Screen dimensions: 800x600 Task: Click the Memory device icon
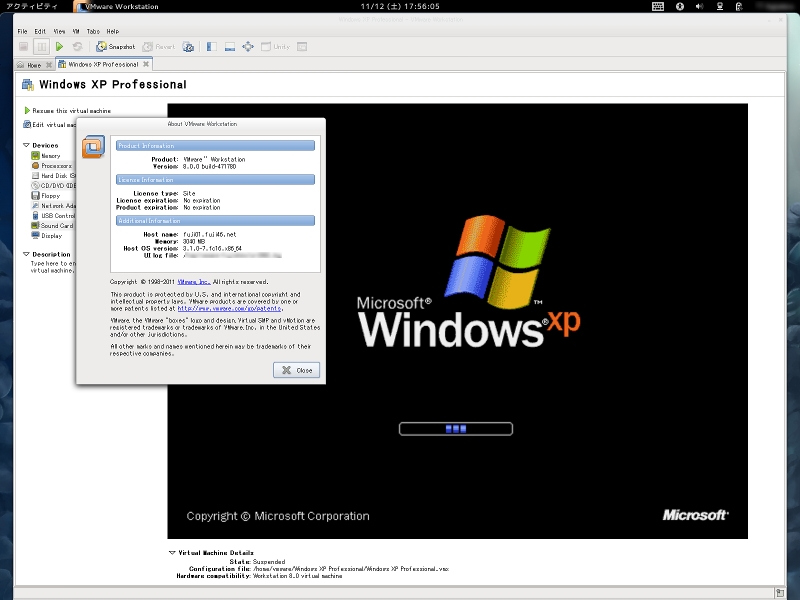tap(35, 156)
